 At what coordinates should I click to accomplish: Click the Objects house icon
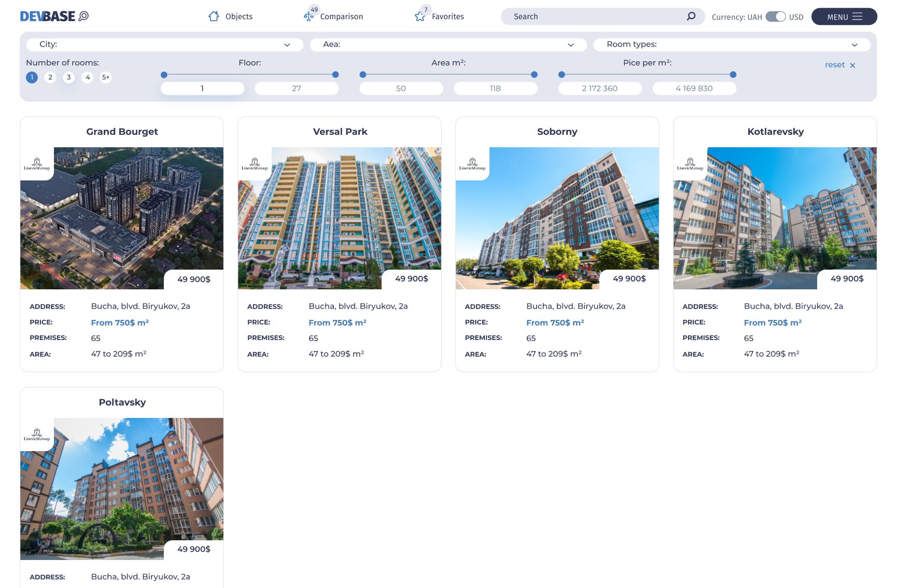(x=214, y=17)
